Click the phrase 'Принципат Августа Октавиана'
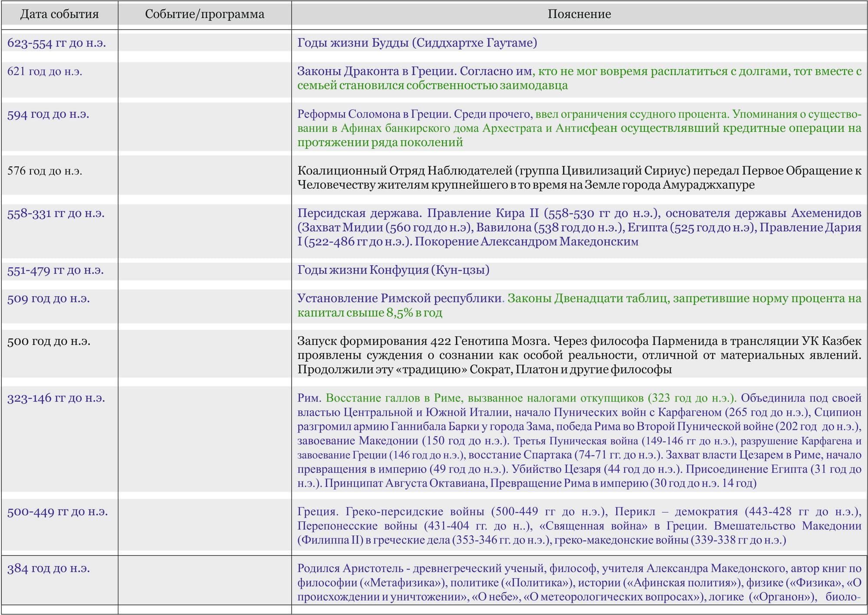This screenshot has width=868, height=615. pos(405,483)
